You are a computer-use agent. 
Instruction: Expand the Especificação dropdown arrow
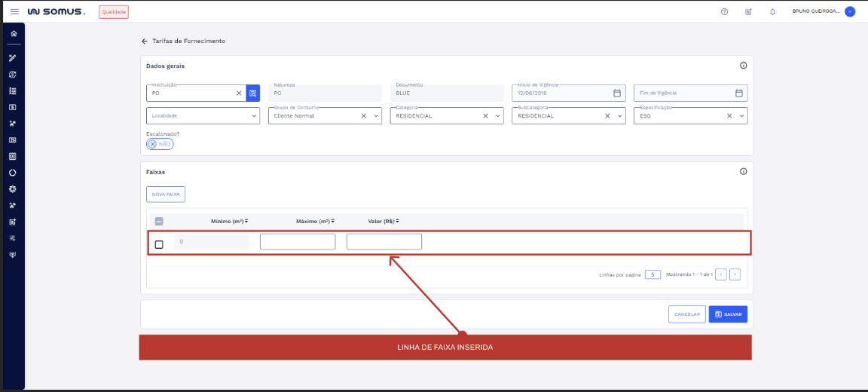(x=742, y=116)
